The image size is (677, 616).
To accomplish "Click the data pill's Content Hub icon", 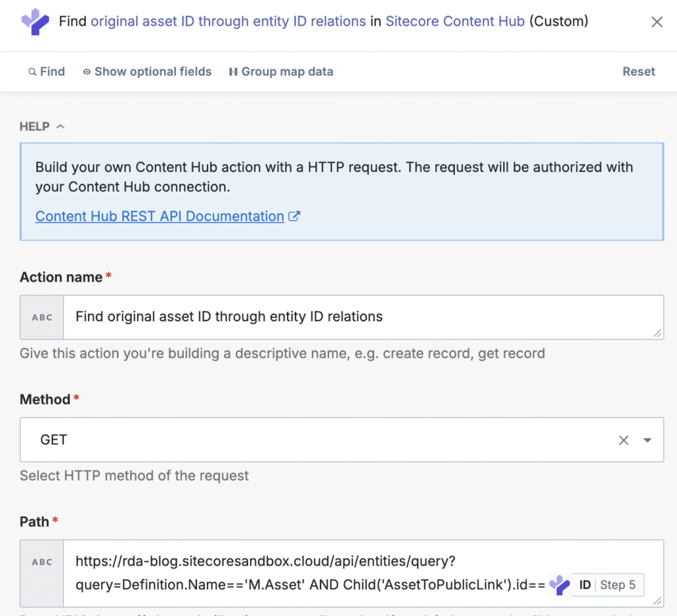I will [x=559, y=585].
